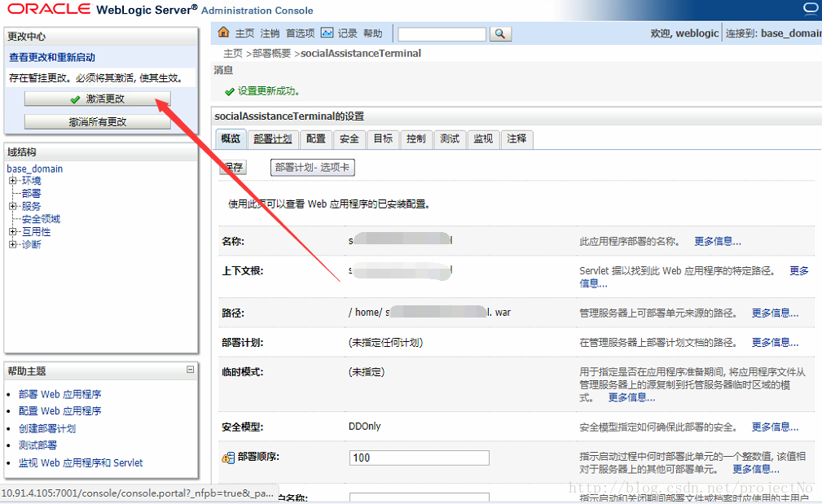
Task: Switch to the 目标 tab
Action: 383,139
